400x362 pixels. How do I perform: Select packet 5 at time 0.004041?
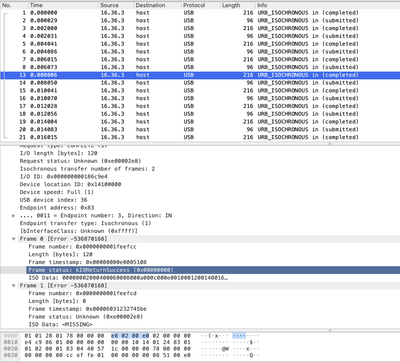click(200, 44)
